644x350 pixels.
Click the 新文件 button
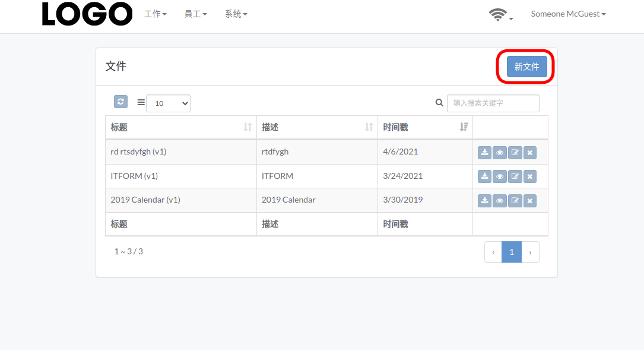(527, 67)
